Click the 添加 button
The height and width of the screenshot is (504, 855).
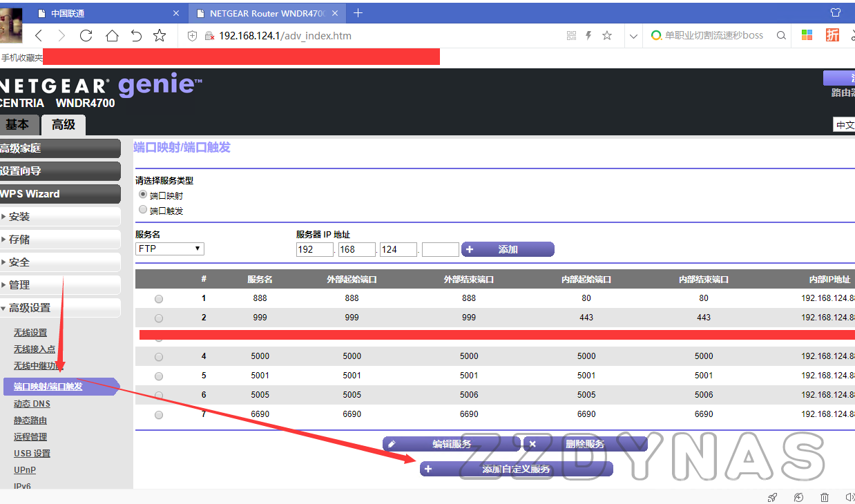[x=508, y=249]
